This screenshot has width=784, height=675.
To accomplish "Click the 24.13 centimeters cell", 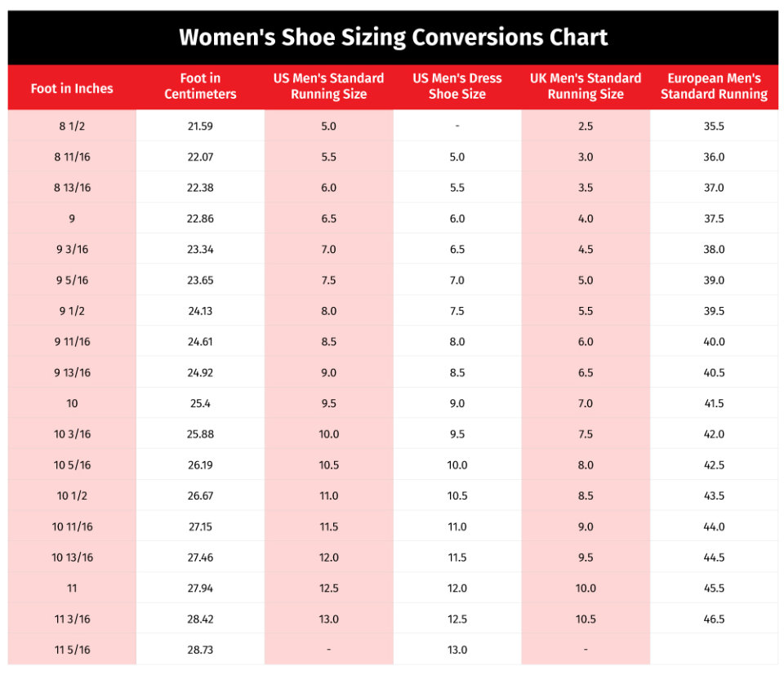I will 200,311.
